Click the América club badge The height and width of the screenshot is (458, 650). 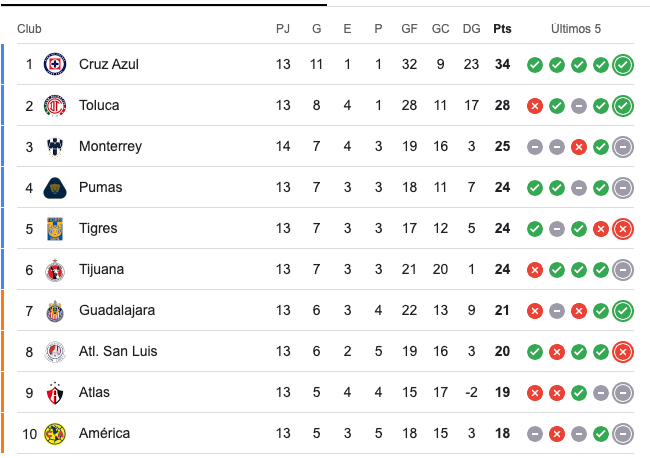click(x=55, y=434)
